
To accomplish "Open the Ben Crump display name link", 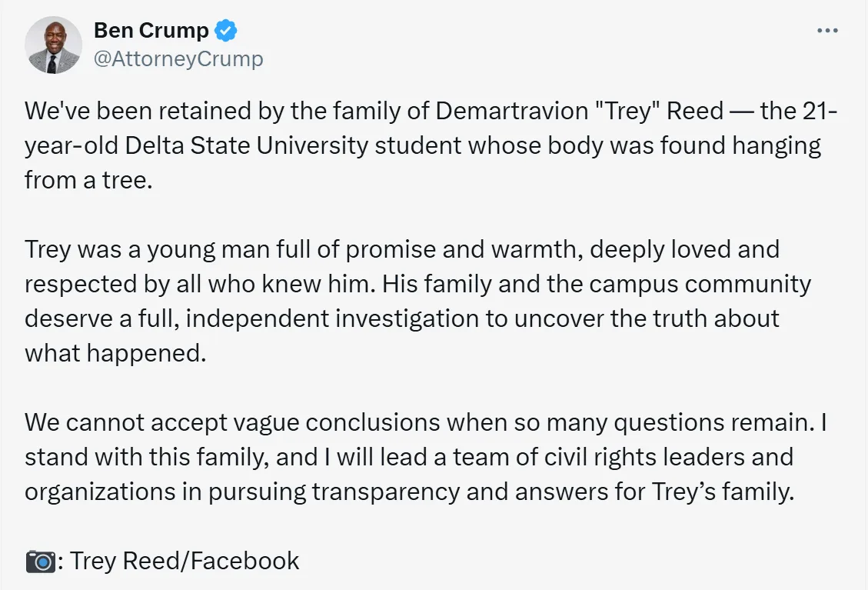I will click(151, 31).
